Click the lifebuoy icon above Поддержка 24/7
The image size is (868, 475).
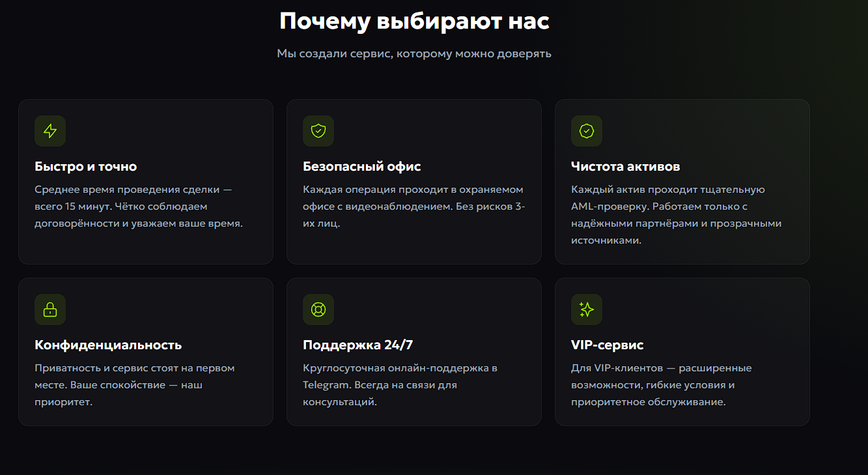318,309
